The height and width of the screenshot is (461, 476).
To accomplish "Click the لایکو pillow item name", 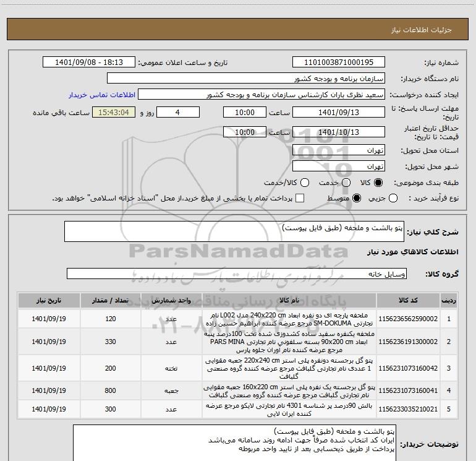I will pos(289,410).
